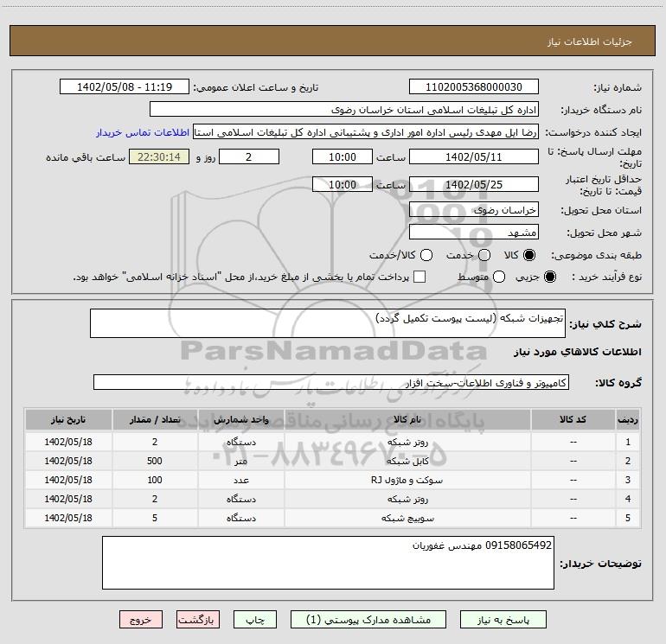Viewport: 666px width, 644px height.
Task: Select the جزیی purchase type radio
Action: pyautogui.click(x=550, y=277)
